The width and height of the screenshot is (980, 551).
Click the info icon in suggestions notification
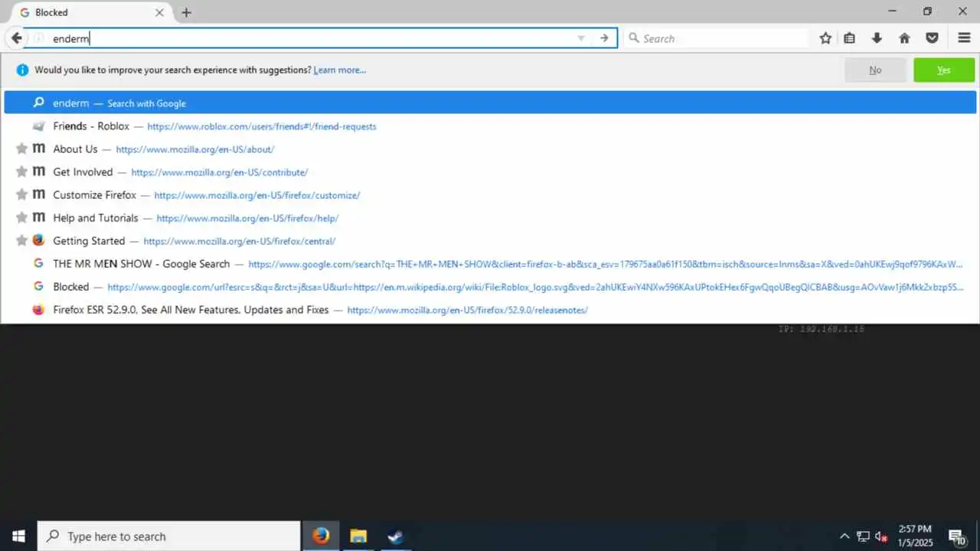22,70
